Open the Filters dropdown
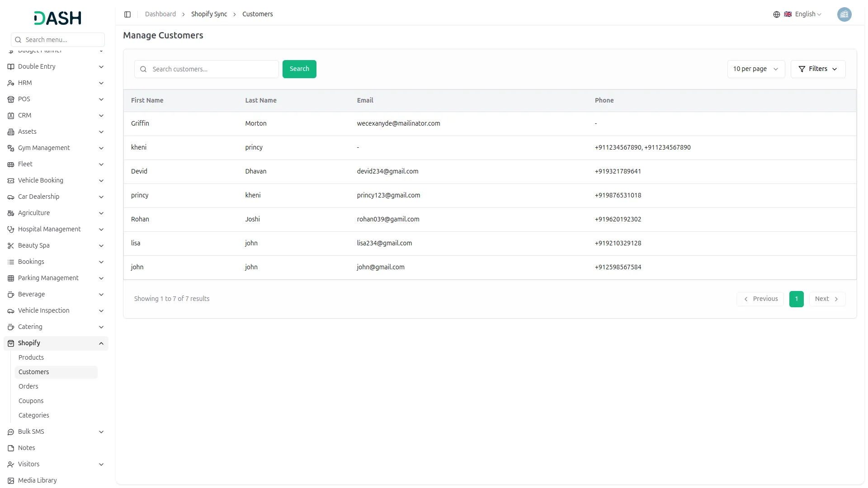This screenshot has height=488, width=868. (x=817, y=69)
